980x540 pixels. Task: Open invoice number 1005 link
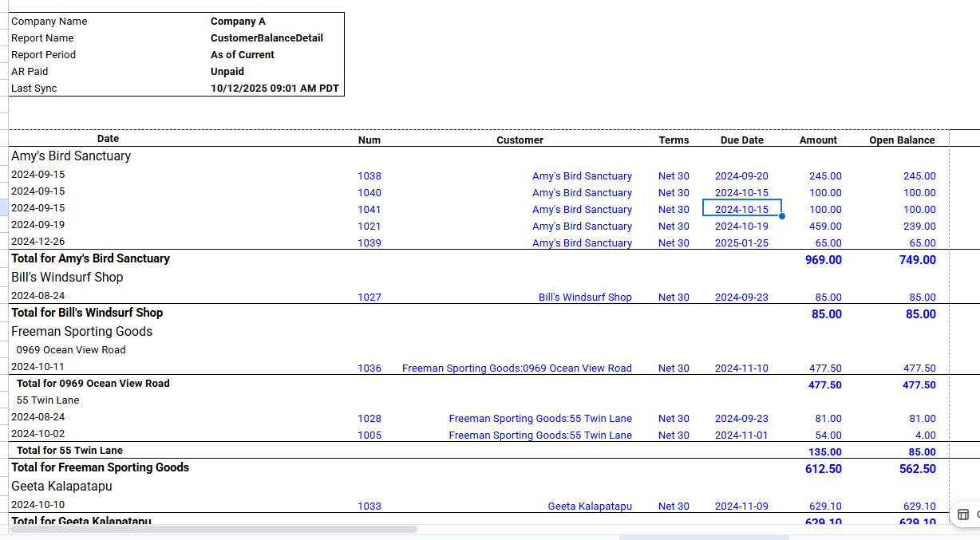[369, 436]
